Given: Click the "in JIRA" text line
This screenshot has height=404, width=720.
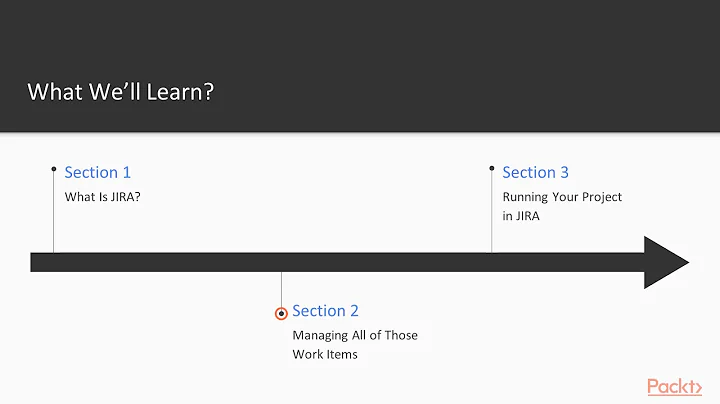Looking at the screenshot, I should (x=521, y=216).
